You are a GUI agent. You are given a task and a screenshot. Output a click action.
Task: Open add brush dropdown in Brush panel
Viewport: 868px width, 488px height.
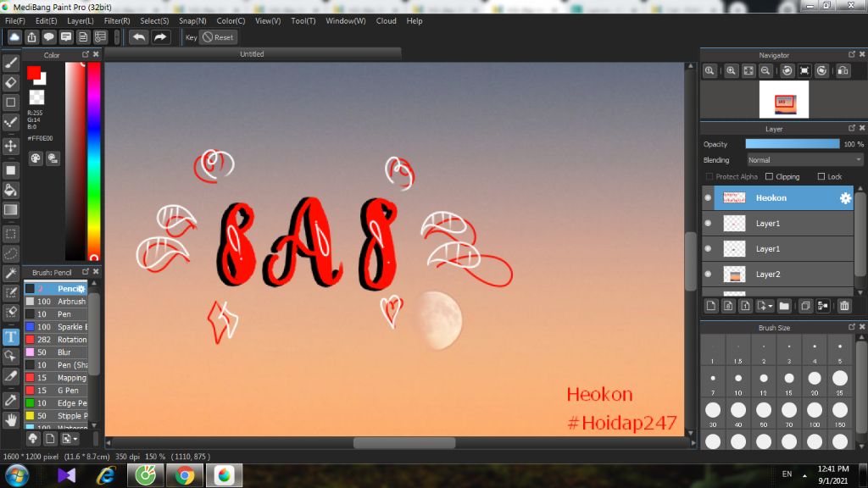pos(70,439)
